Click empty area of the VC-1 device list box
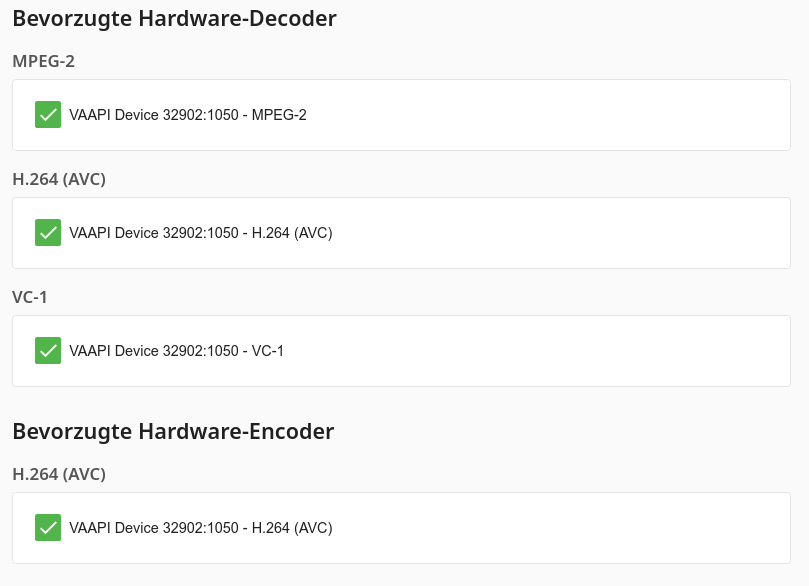Viewport: 809px width, 586px height. (537, 351)
